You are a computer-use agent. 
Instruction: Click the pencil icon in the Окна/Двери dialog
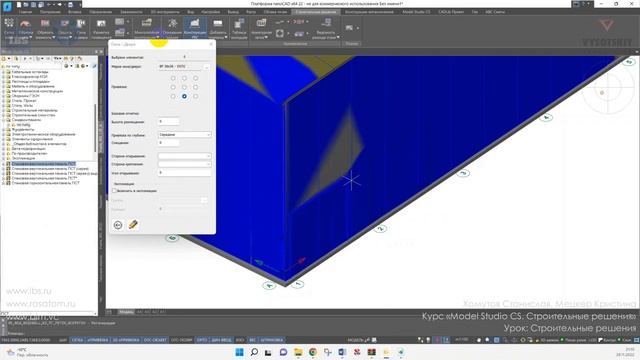pyautogui.click(x=133, y=224)
